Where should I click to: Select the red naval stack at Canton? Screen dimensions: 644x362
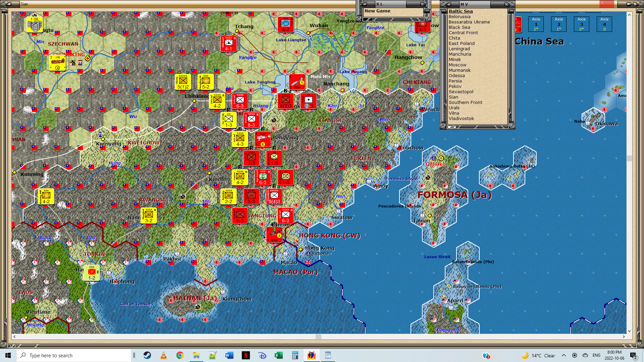274,235
